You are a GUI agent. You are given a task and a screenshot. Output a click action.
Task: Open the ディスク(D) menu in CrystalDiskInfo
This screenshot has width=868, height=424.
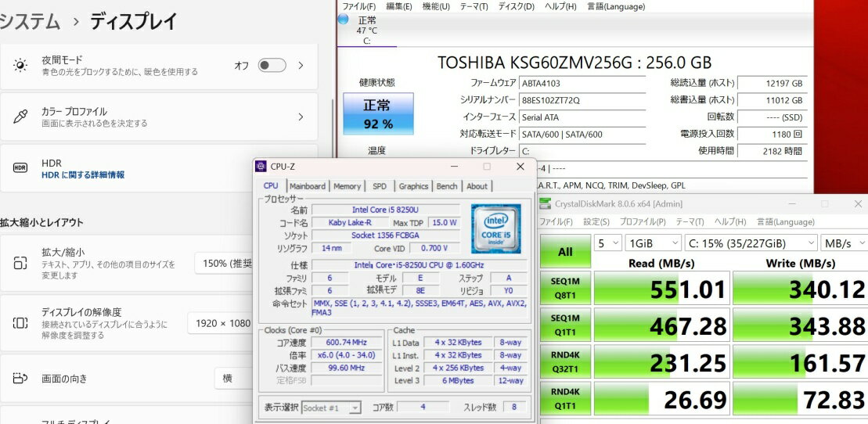(516, 6)
